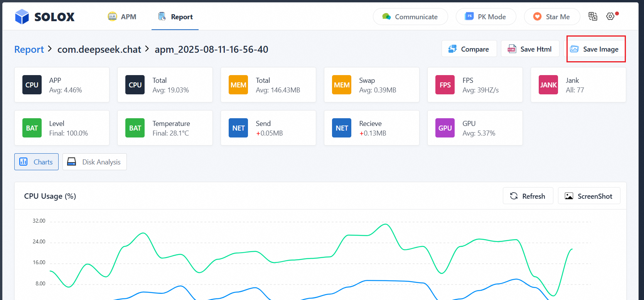Screen dimensions: 644x300
Task: Click the Final: 100.0% battery value
Action: point(69,133)
